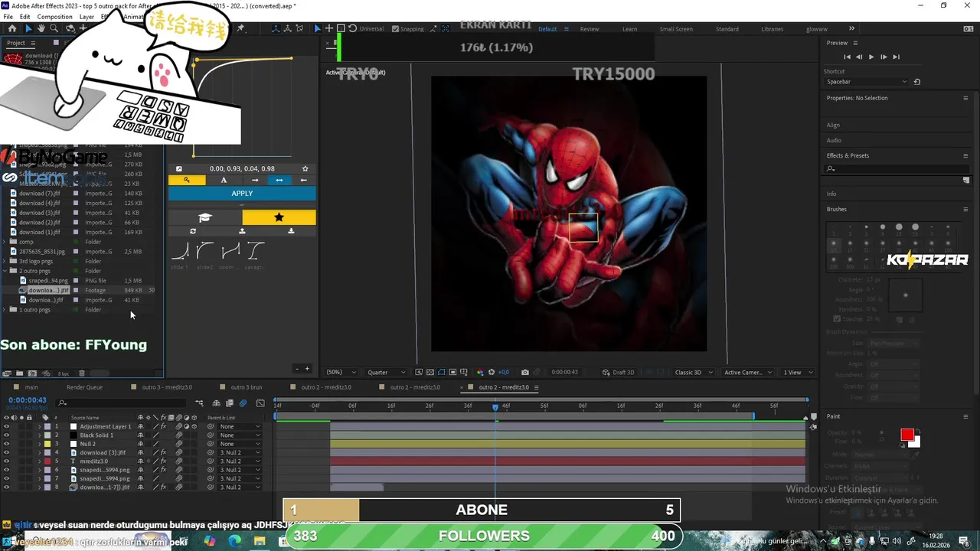The image size is (980, 551).
Task: Open parent dropdown for mreditz3.0 layer
Action: tap(240, 461)
